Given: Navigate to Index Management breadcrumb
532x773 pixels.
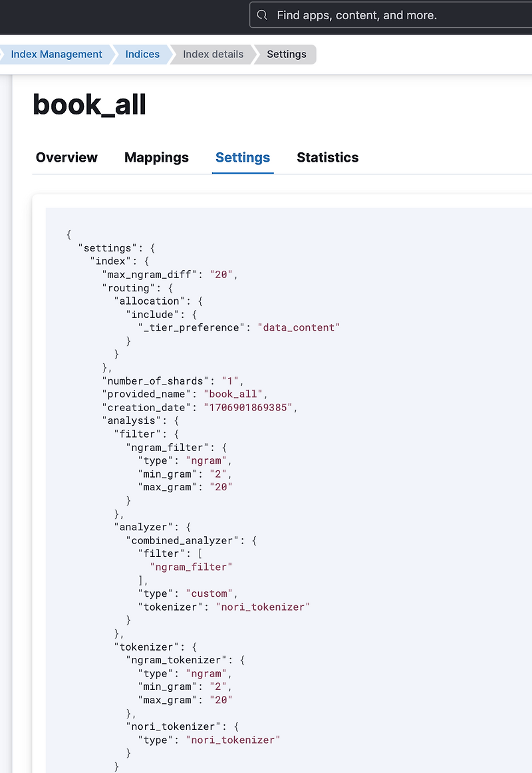Looking at the screenshot, I should (x=57, y=54).
